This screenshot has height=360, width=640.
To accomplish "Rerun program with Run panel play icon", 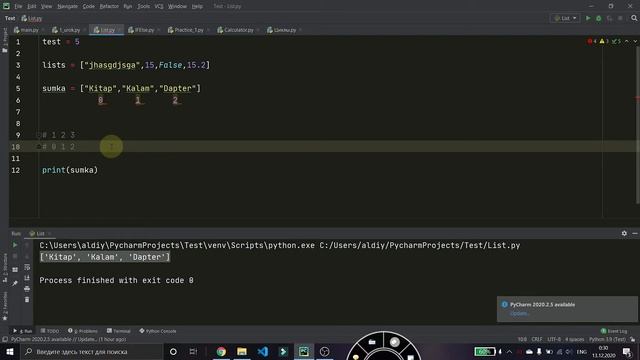I will (x=15, y=245).
